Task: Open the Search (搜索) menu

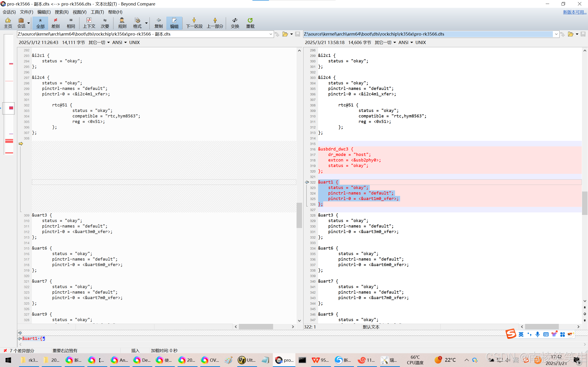Action: click(62, 12)
